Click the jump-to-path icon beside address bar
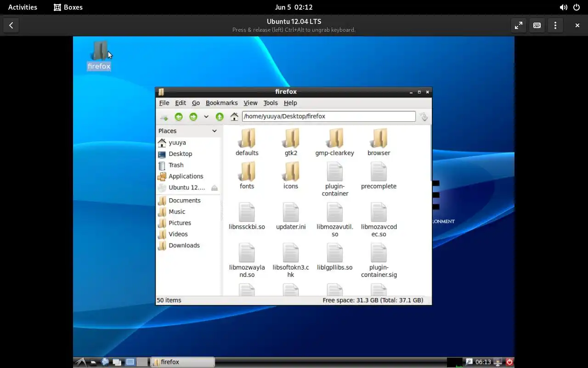Image resolution: width=588 pixels, height=368 pixels. point(424,117)
